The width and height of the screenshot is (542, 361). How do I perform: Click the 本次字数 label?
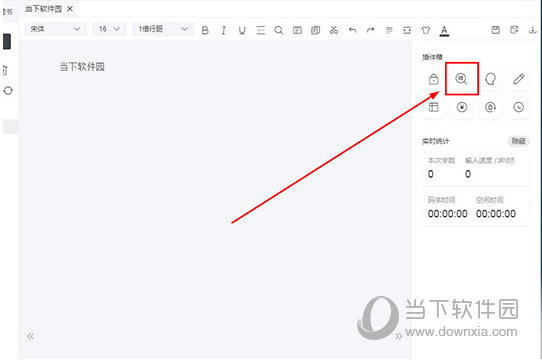point(441,160)
